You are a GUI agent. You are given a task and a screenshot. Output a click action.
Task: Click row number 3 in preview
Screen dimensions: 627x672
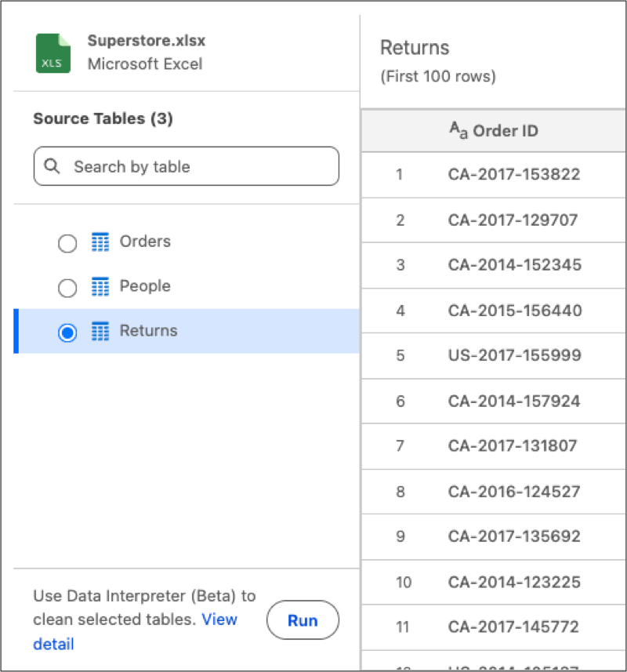[400, 265]
